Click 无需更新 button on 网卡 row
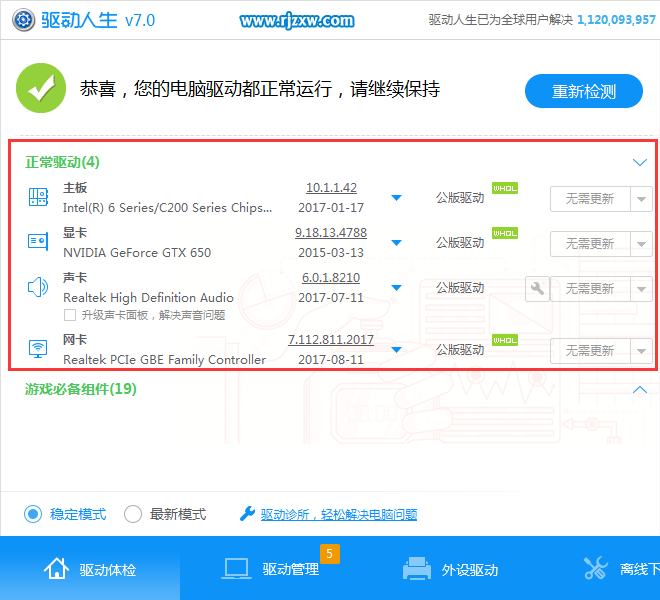The width and height of the screenshot is (660, 600). coord(590,351)
